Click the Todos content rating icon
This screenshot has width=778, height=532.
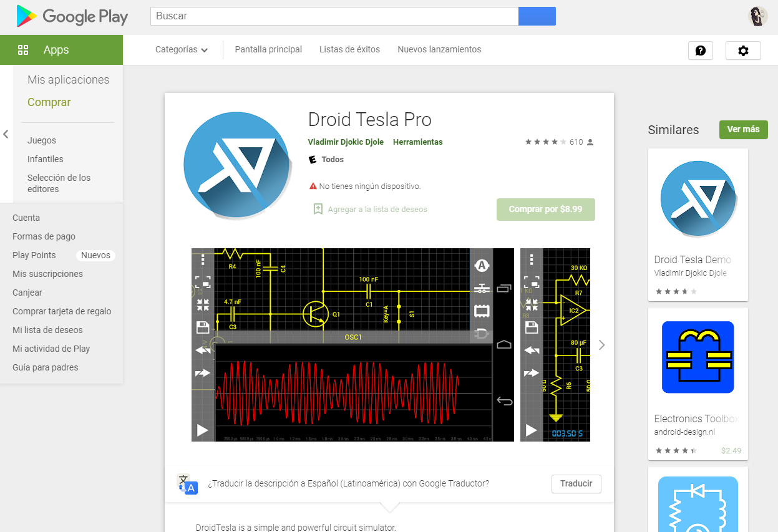point(313,160)
